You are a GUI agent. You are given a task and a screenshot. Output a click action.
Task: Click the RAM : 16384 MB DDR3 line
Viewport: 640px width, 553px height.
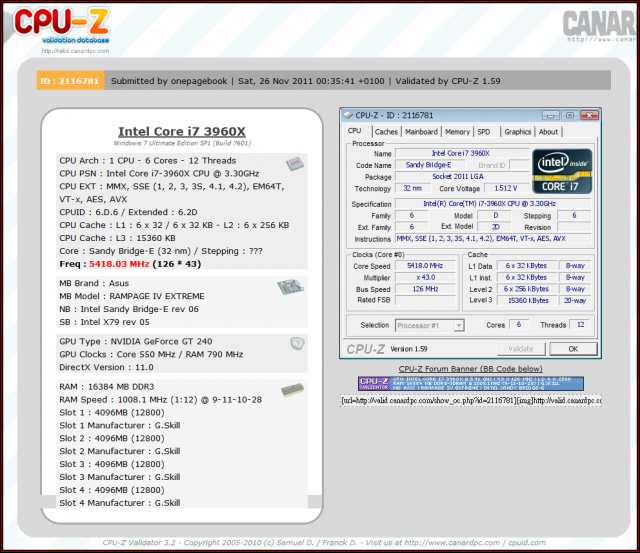109,387
